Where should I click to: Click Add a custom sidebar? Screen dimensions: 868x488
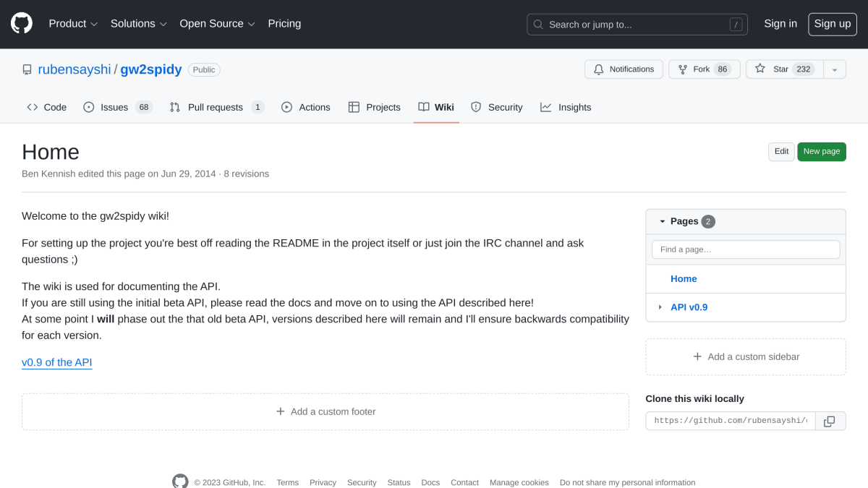tap(746, 357)
